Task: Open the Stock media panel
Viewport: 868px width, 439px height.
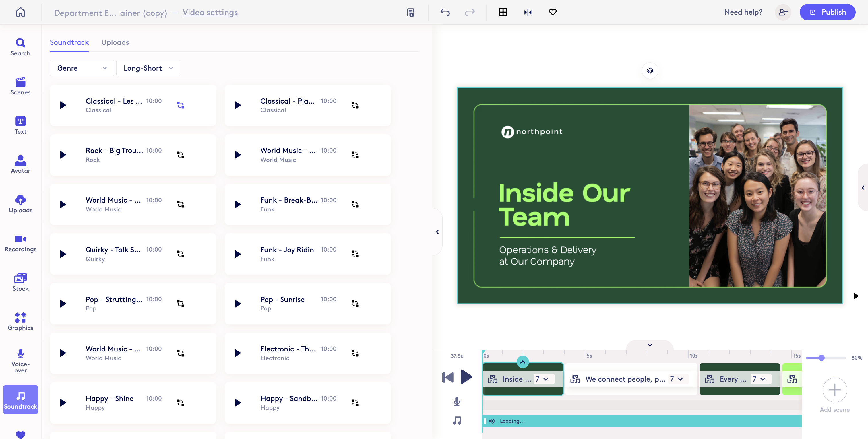Action: 20,282
